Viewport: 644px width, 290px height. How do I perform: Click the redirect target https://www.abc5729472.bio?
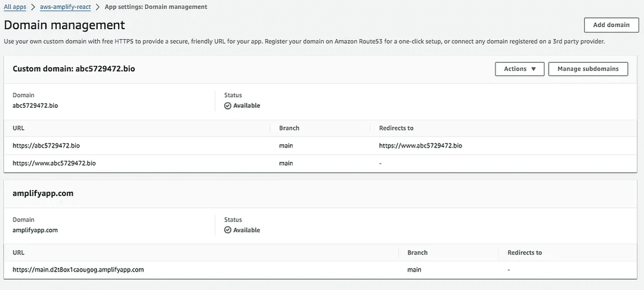click(x=420, y=146)
